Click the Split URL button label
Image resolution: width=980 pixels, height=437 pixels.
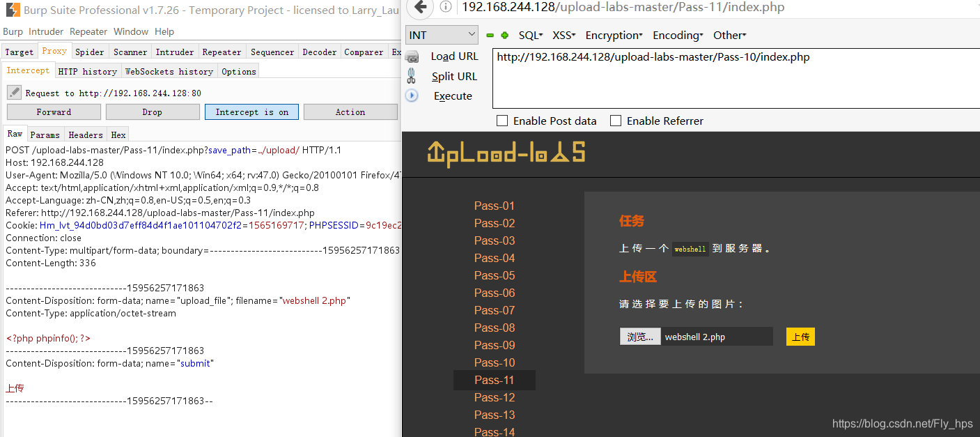pos(454,76)
